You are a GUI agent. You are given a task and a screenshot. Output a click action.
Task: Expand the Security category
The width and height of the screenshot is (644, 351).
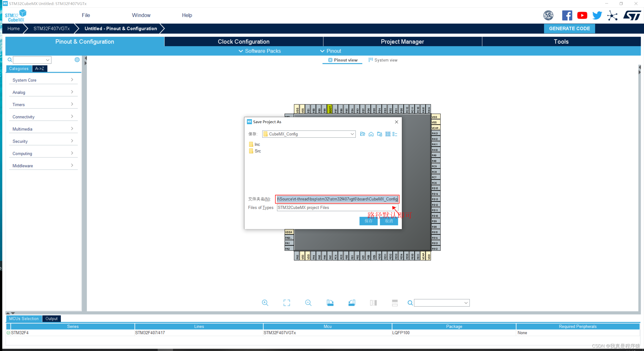pyautogui.click(x=43, y=141)
